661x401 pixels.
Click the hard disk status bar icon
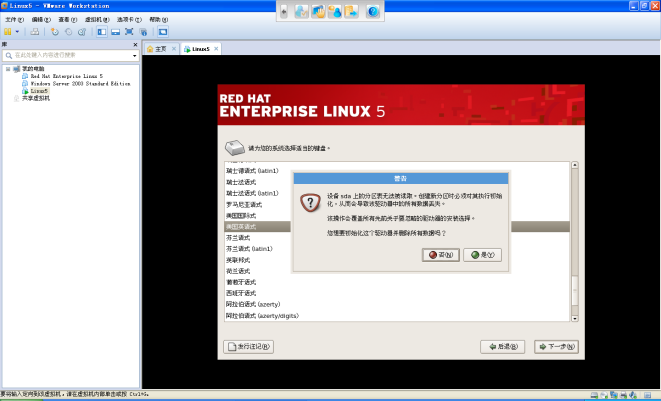pos(594,395)
